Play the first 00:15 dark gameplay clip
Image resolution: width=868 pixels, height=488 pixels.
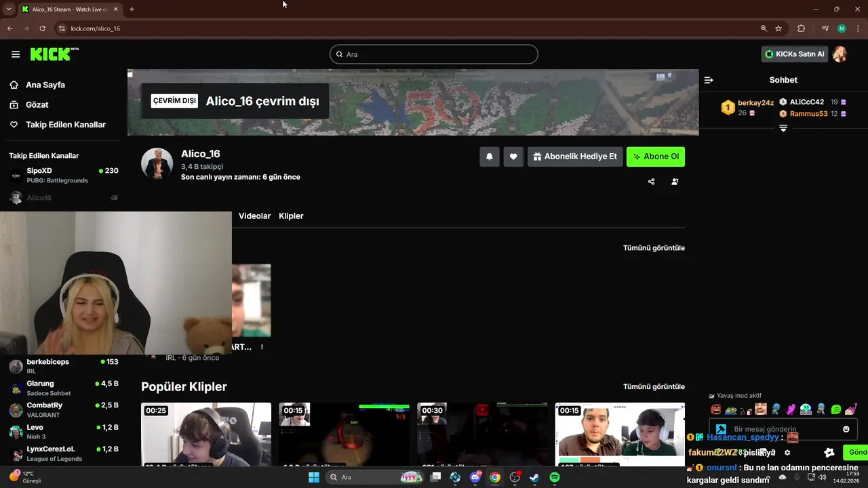(344, 434)
